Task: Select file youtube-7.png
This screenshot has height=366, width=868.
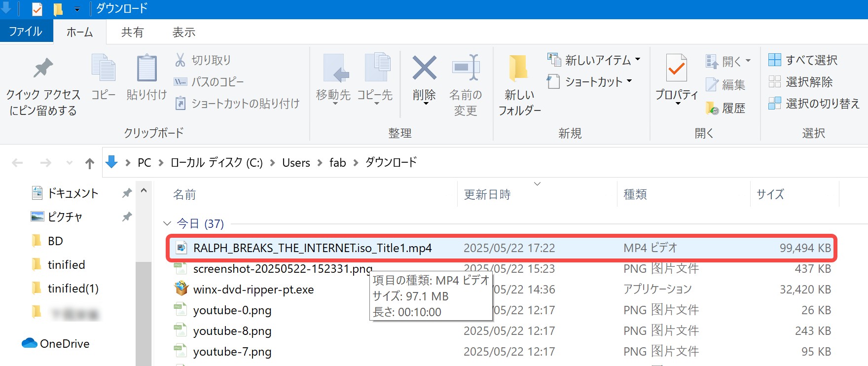Action: pos(232,352)
